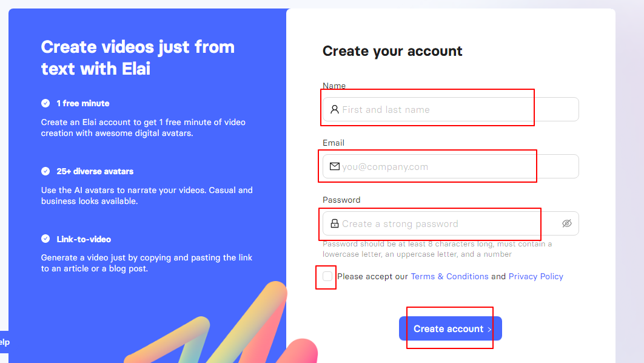
Task: Click checkmark icon beside Link-to-video
Action: pyautogui.click(x=45, y=239)
